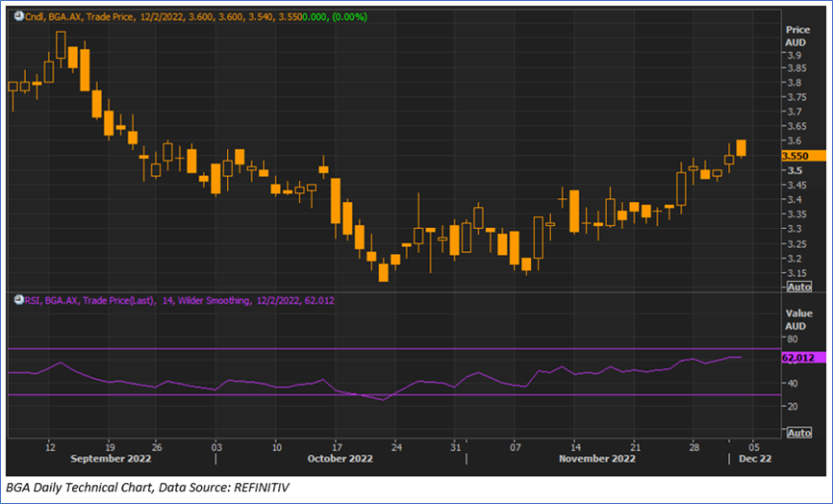Image resolution: width=833 pixels, height=504 pixels.
Task: Click date tick 12 on the time axis
Action: click(50, 446)
